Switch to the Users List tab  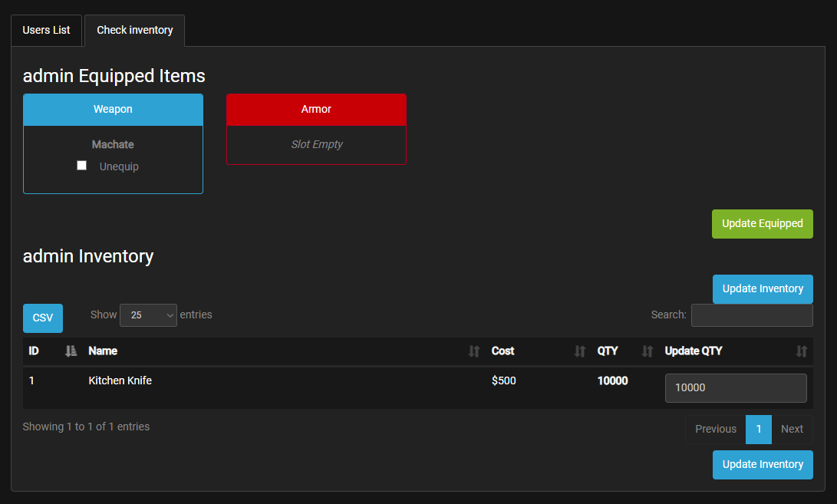pyautogui.click(x=46, y=31)
